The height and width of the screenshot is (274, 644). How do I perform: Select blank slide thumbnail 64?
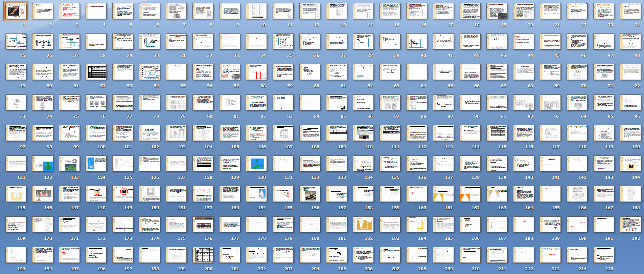417,72
